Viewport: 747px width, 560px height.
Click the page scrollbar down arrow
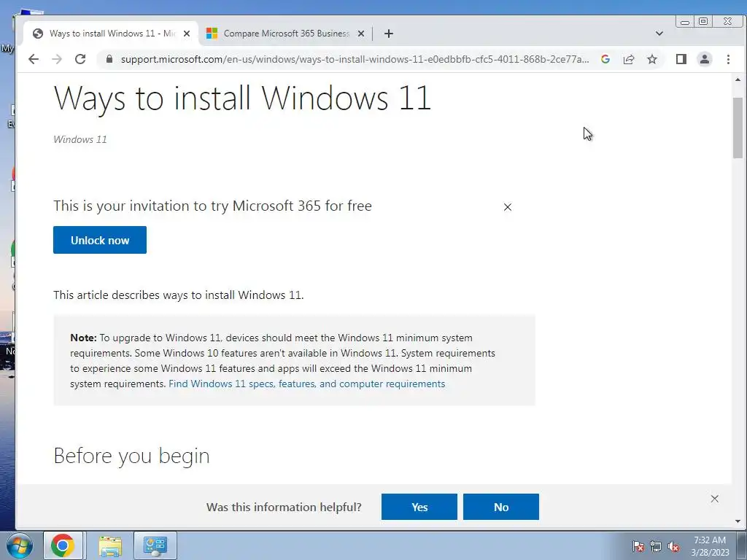[x=738, y=521]
